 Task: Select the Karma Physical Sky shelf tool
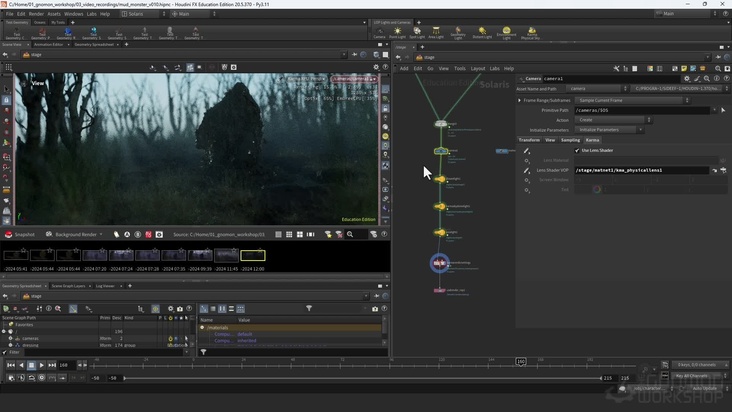tap(531, 32)
